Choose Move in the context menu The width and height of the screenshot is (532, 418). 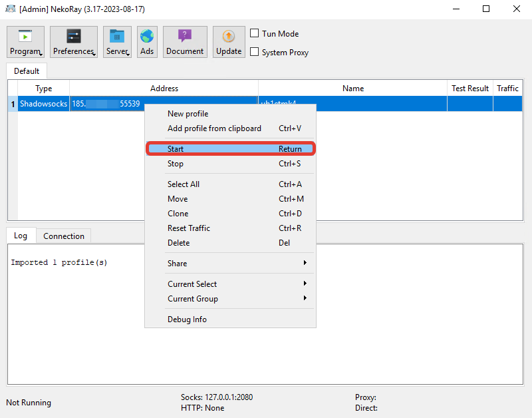230,198
